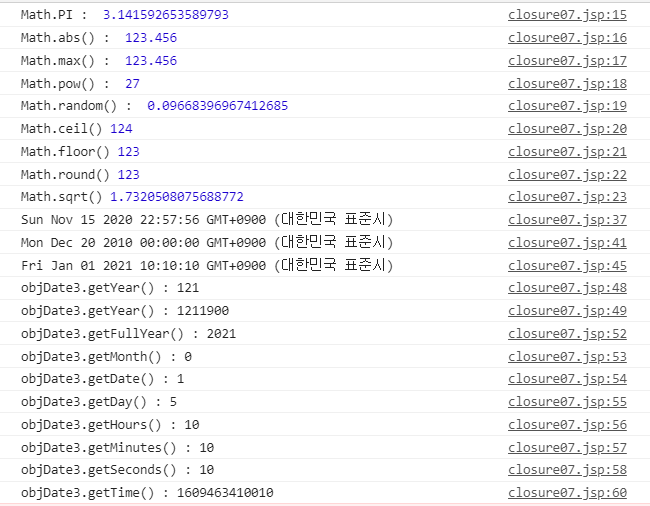Open source link closure07.jsp:17
This screenshot has width=650, height=506.
[x=567, y=61]
